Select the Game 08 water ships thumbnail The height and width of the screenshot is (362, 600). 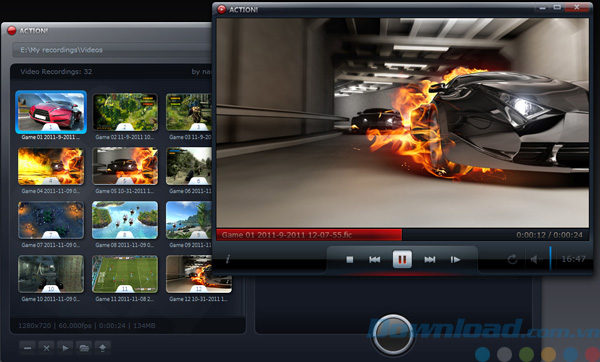point(125,220)
